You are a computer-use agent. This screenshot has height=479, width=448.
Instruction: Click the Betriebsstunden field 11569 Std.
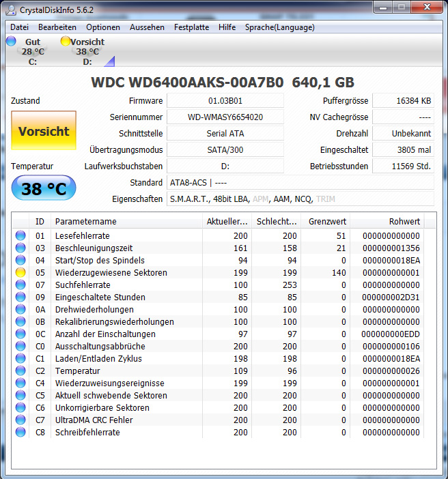pyautogui.click(x=403, y=166)
